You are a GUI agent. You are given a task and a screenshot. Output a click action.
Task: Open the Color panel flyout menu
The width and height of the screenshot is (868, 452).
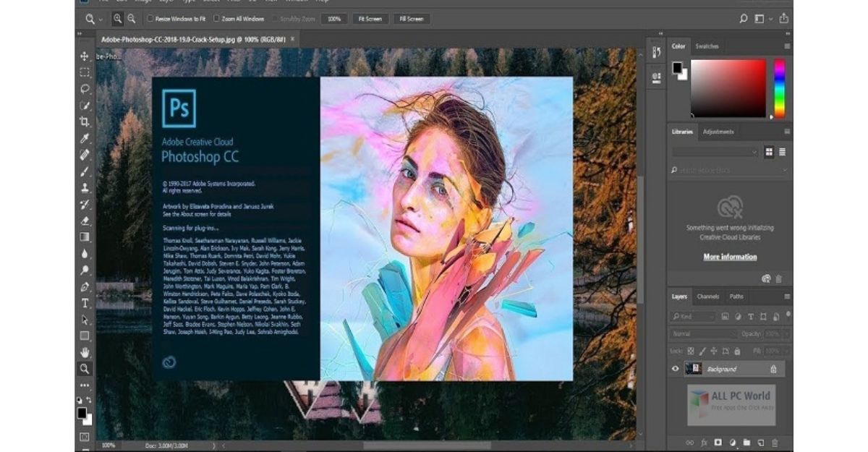point(787,46)
